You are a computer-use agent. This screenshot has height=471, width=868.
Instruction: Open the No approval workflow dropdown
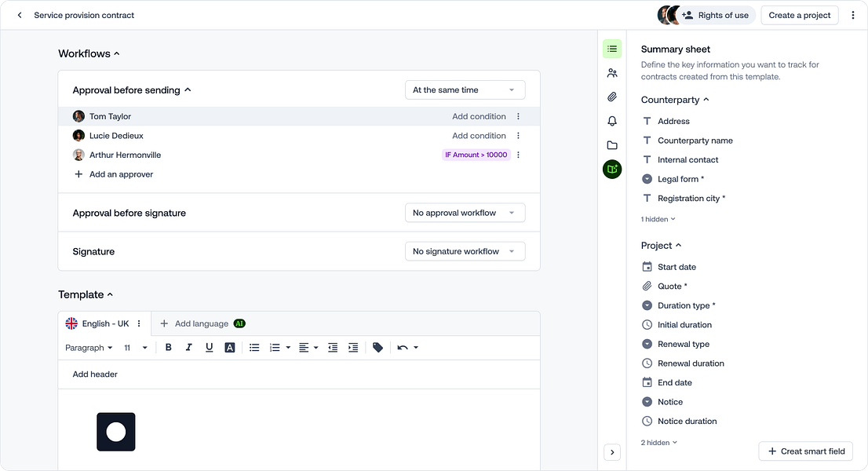465,213
